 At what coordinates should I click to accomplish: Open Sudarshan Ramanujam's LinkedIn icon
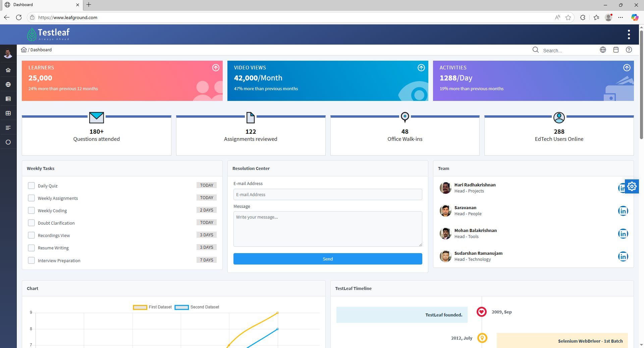623,256
